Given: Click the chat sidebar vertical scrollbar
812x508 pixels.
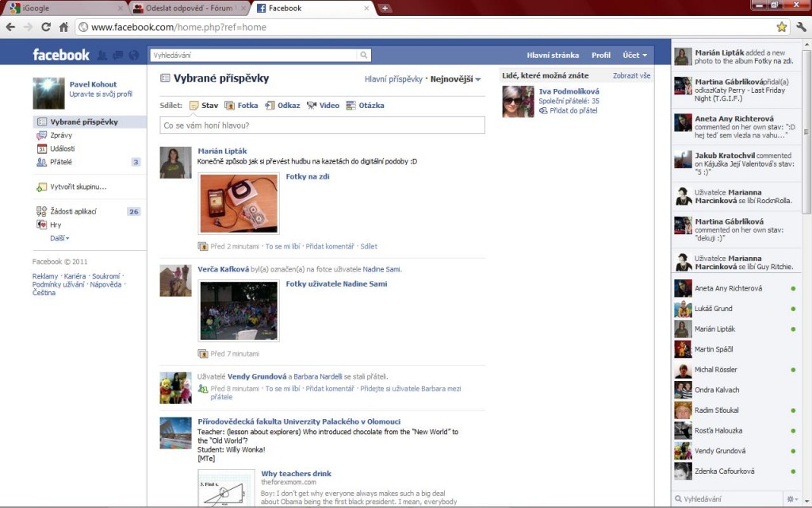Looking at the screenshot, I should [806, 133].
